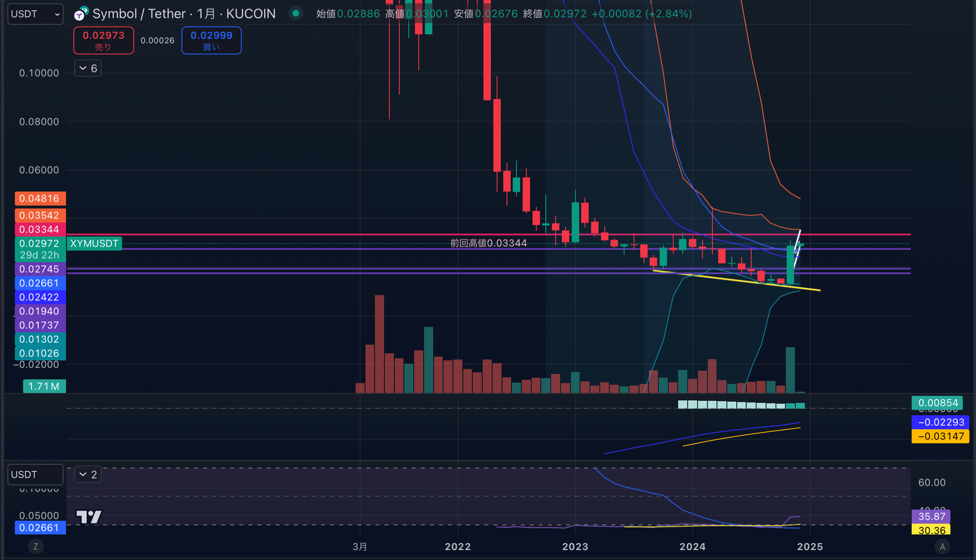The height and width of the screenshot is (560, 976).
Task: Click the 2024 time axis label
Action: pos(693,547)
